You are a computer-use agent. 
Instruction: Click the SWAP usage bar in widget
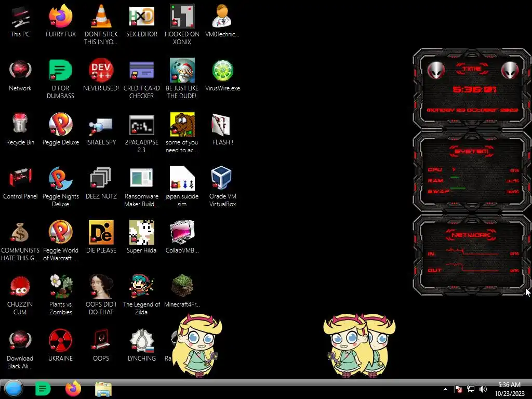458,188
